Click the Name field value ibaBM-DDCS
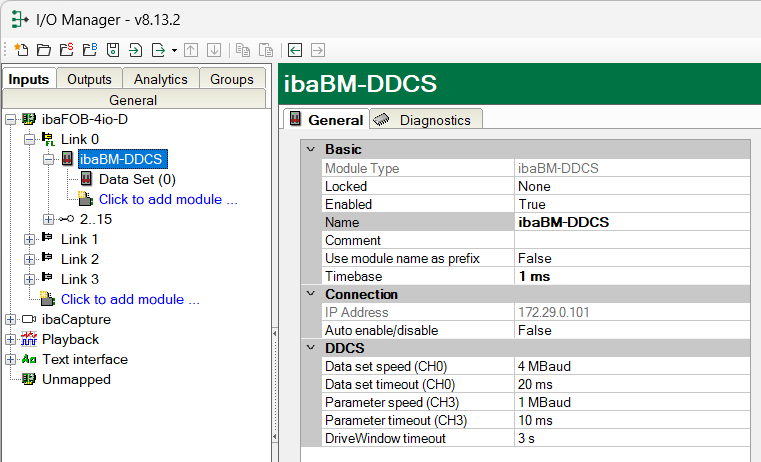Viewport: 761px width, 462px height. [x=563, y=222]
